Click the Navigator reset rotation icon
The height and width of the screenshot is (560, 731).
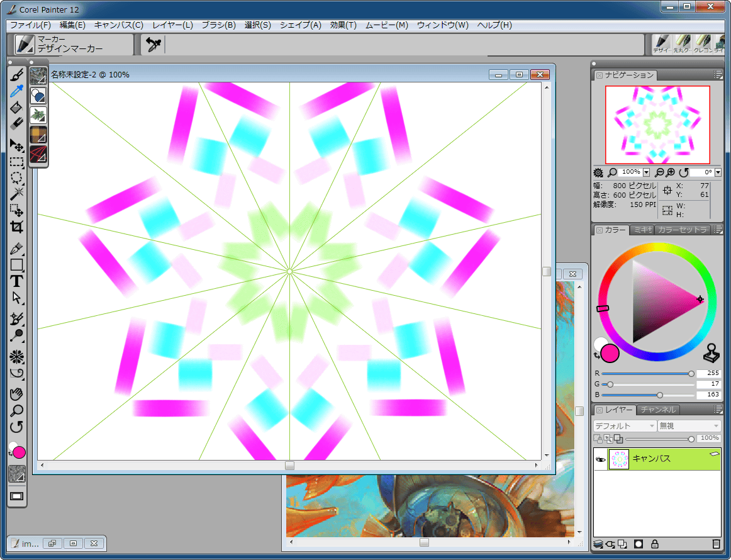pyautogui.click(x=683, y=172)
